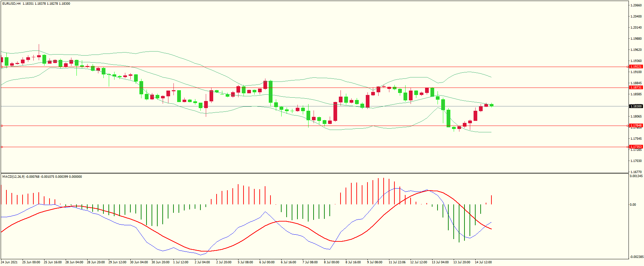
Task: Click the 6 Jul 00:00 time label
Action: [x=267, y=262]
